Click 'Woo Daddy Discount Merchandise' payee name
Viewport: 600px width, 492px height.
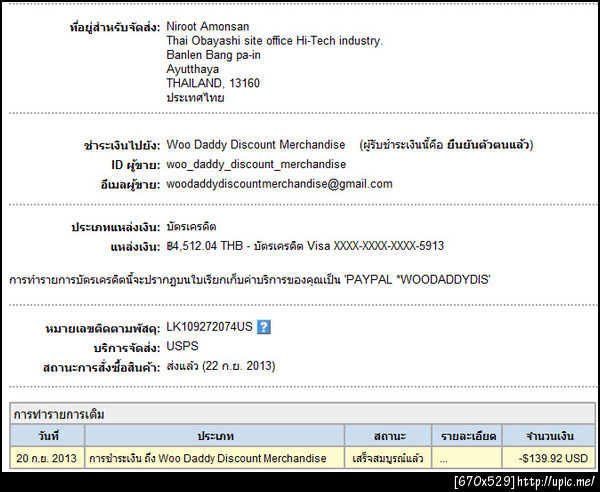pos(256,145)
